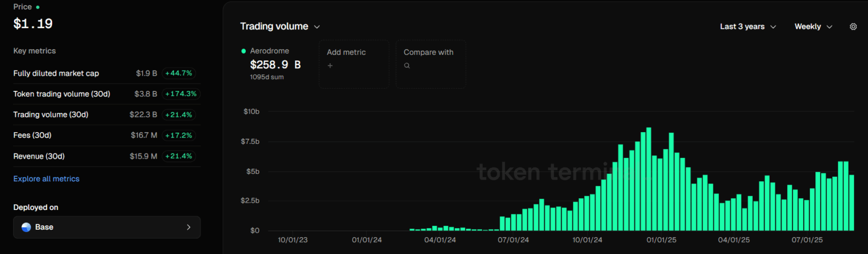Screen dimensions: 868x254
Task: Click the +17.2% change badge
Action: pos(179,135)
